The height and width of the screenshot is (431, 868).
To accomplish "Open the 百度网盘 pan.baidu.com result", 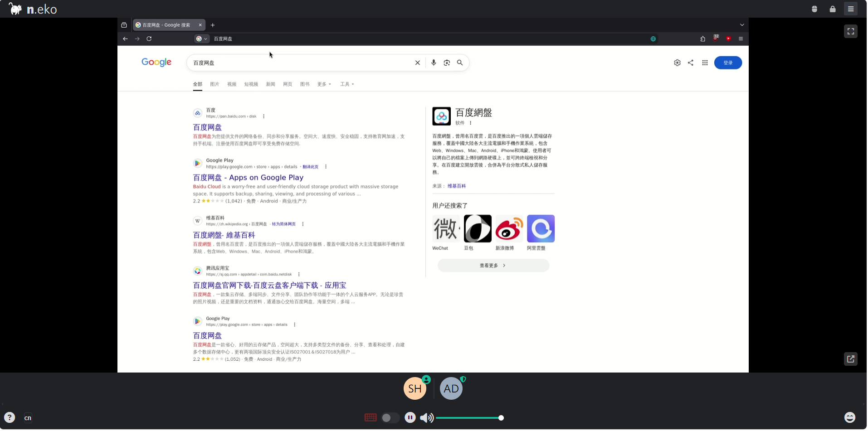I will click(207, 127).
